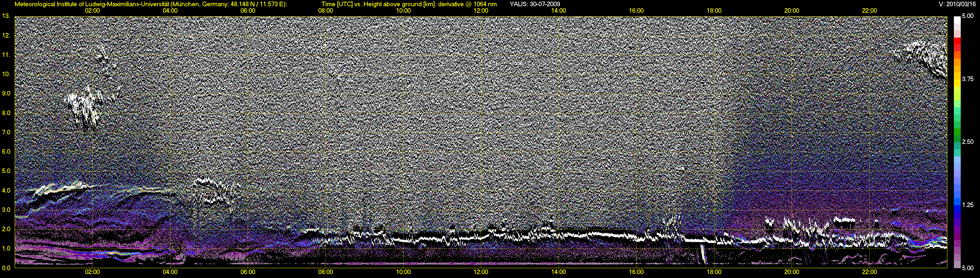Click the 08:00 label on the top time axis
This screenshot has width=980, height=278.
tap(326, 11)
